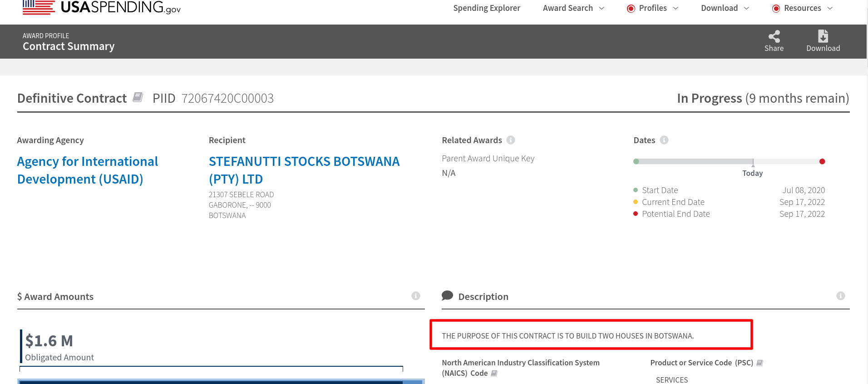Viewport: 868px width, 384px height.
Task: Expand the Download menu chevron
Action: (x=746, y=8)
